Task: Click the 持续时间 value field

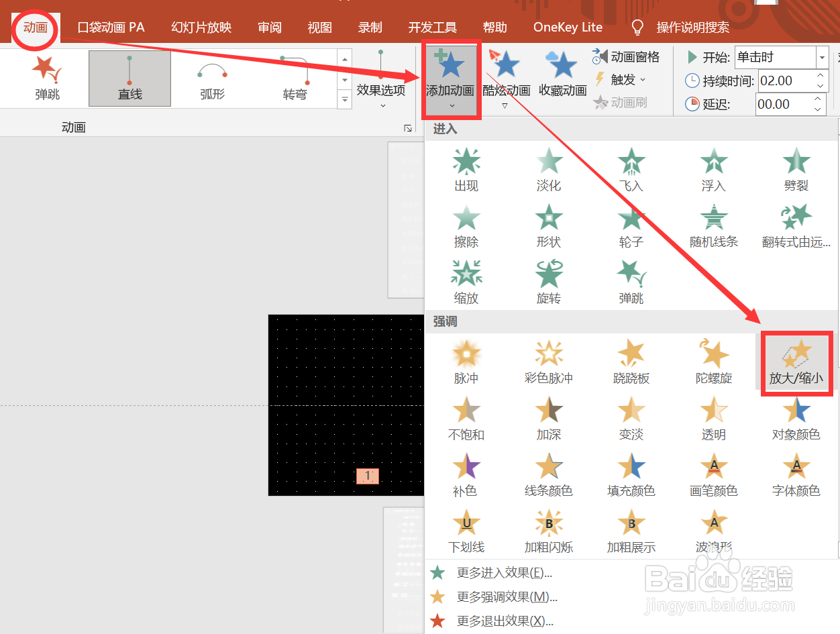Action: [786, 81]
